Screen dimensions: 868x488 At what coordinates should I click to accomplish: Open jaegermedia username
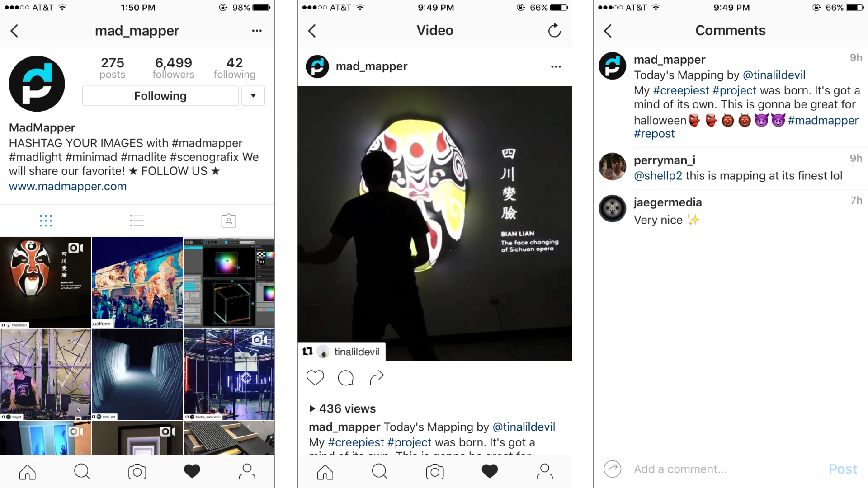pos(668,202)
